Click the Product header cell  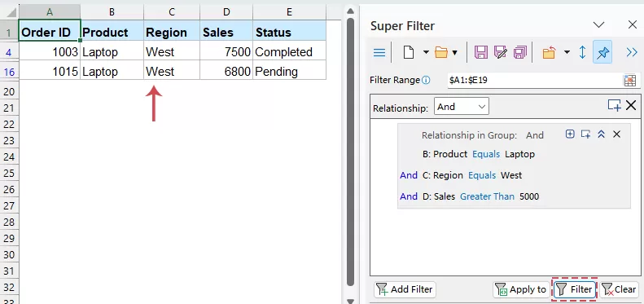coord(112,32)
